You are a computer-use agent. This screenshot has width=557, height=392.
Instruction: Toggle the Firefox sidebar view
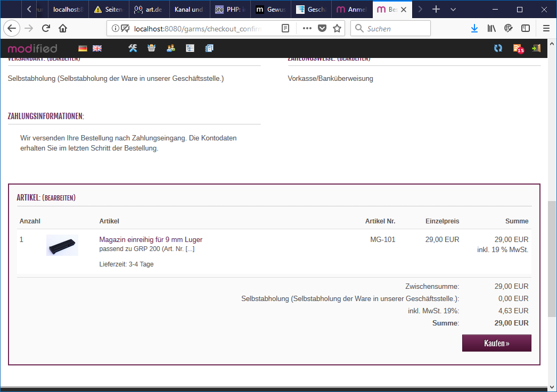click(x=526, y=29)
